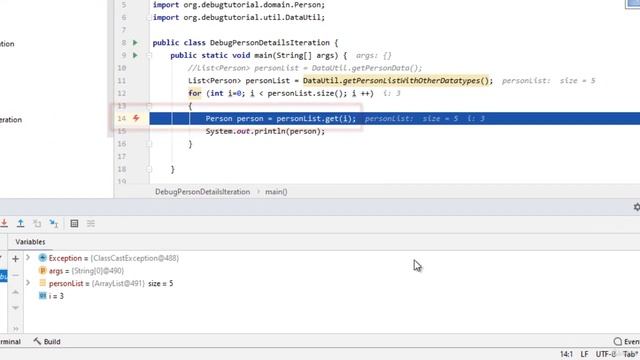Click 'System.out.println(person);' line
640x360 pixels.
(x=265, y=131)
